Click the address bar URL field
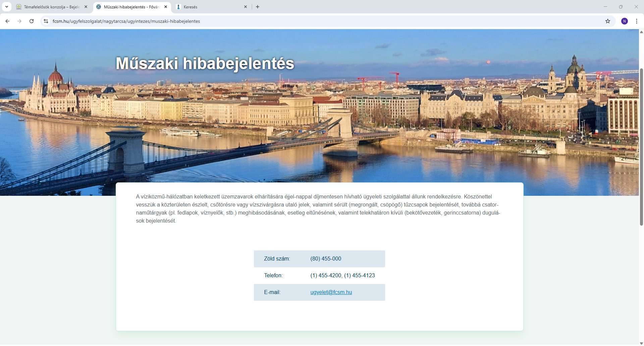Screen dimensions: 644x346 [x=322, y=21]
